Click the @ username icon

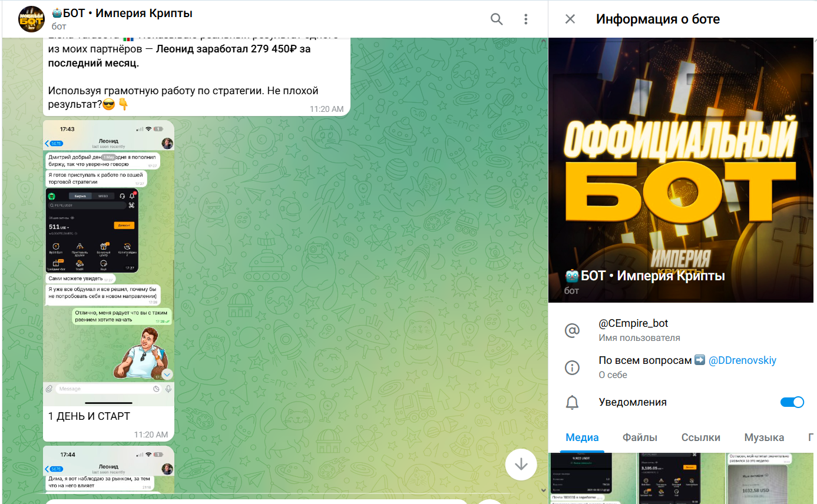pyautogui.click(x=572, y=330)
